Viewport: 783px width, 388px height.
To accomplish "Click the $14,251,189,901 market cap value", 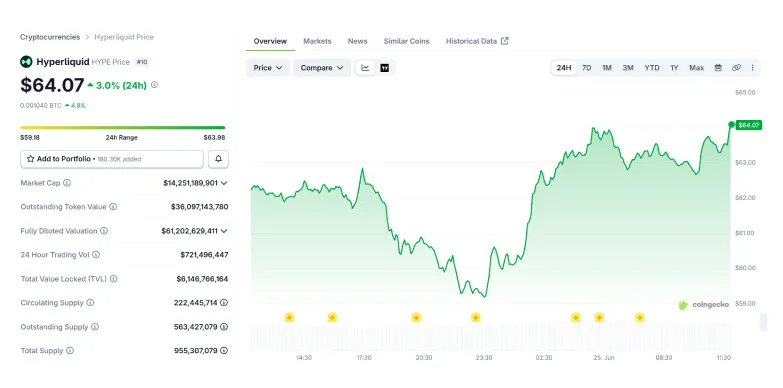I will (190, 183).
